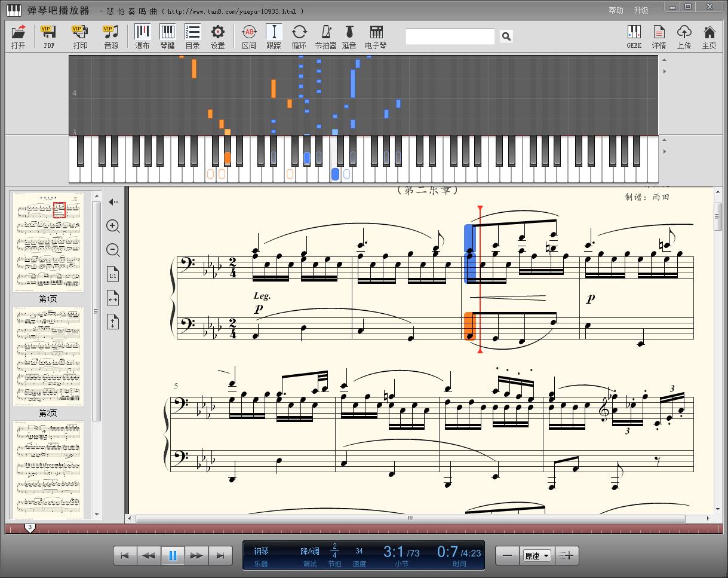The height and width of the screenshot is (578, 728).
Task: Zoom out of the sheet music
Action: pyautogui.click(x=113, y=250)
